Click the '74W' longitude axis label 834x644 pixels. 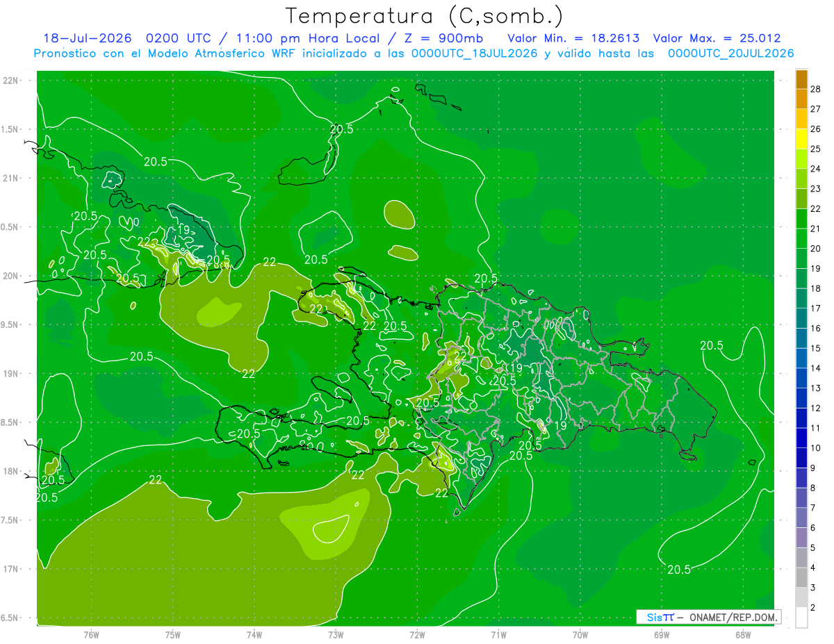click(x=254, y=635)
